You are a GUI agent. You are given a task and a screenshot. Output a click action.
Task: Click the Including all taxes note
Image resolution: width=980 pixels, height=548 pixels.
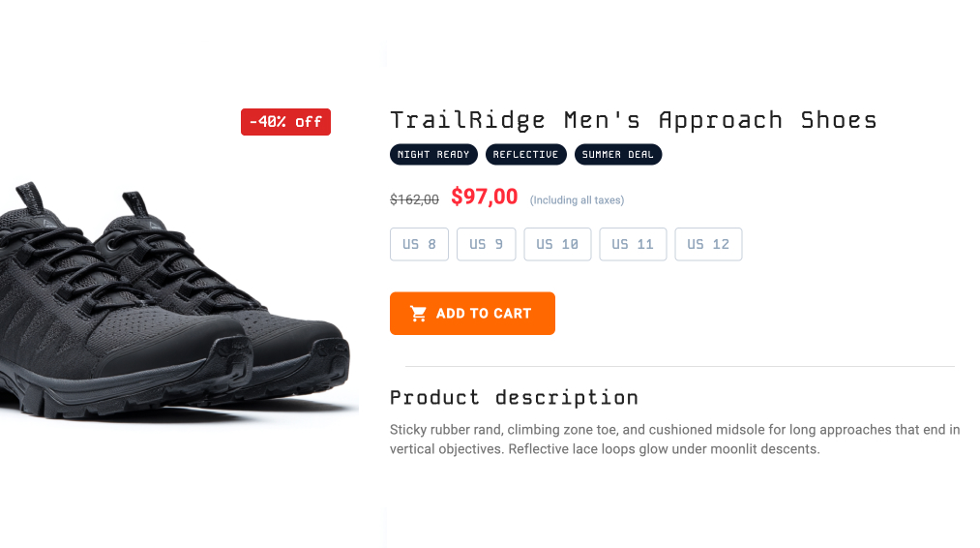tap(577, 200)
